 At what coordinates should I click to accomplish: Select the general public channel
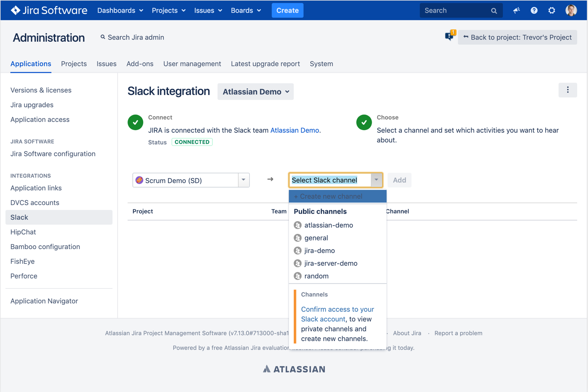tap(316, 238)
